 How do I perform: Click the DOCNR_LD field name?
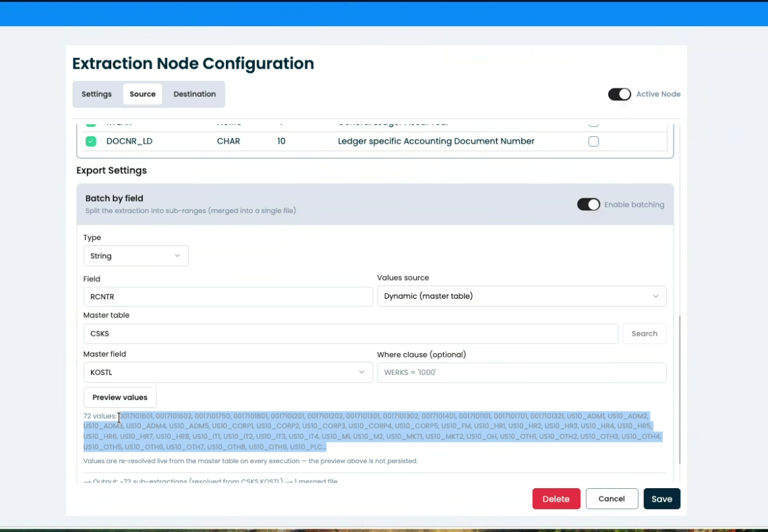point(129,141)
